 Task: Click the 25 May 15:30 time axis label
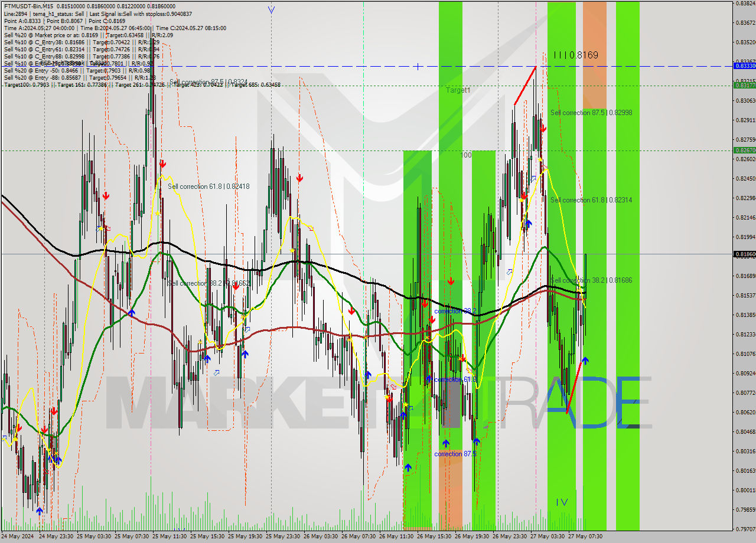(x=208, y=537)
